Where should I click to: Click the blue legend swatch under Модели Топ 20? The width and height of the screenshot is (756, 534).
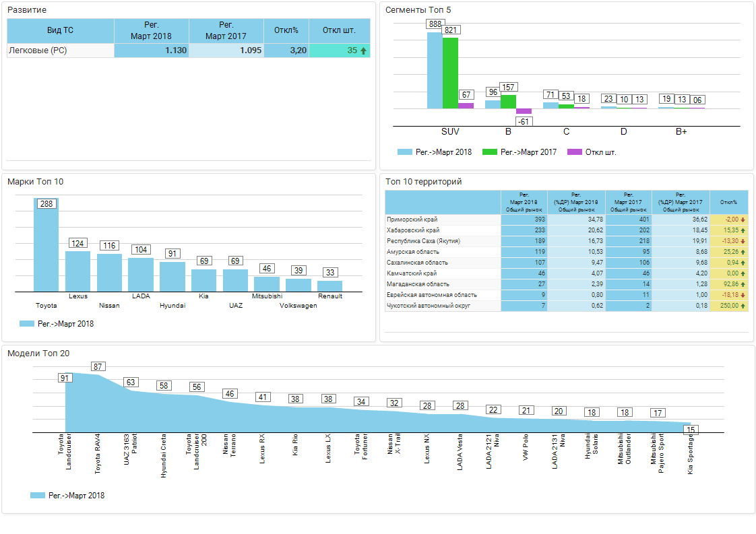[x=38, y=496]
